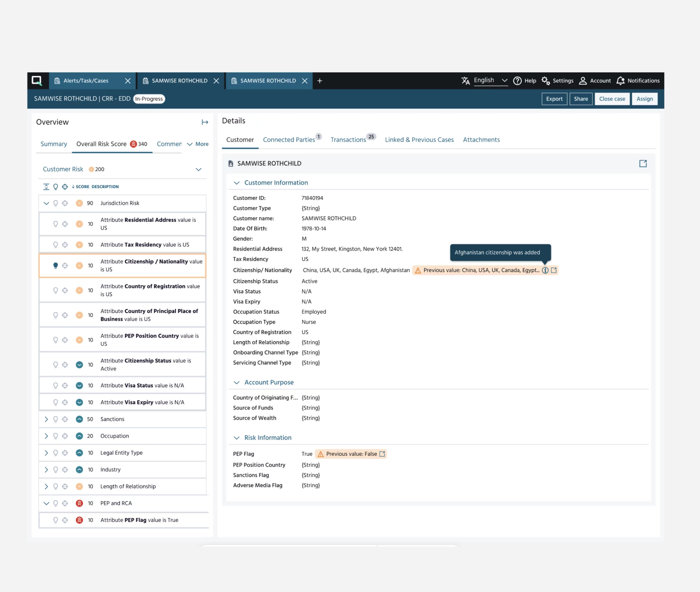Collapse the Overview panel with arrow icon
Image resolution: width=700 pixels, height=592 pixels.
(205, 122)
